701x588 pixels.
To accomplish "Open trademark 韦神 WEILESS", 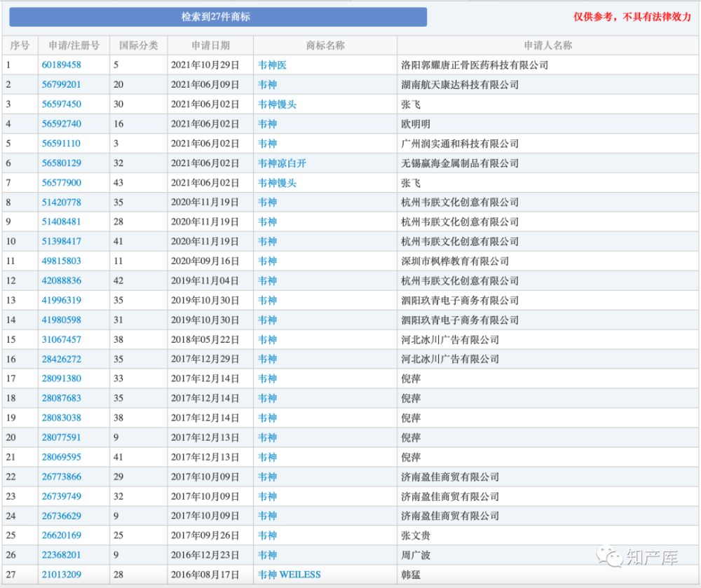I will pyautogui.click(x=290, y=575).
